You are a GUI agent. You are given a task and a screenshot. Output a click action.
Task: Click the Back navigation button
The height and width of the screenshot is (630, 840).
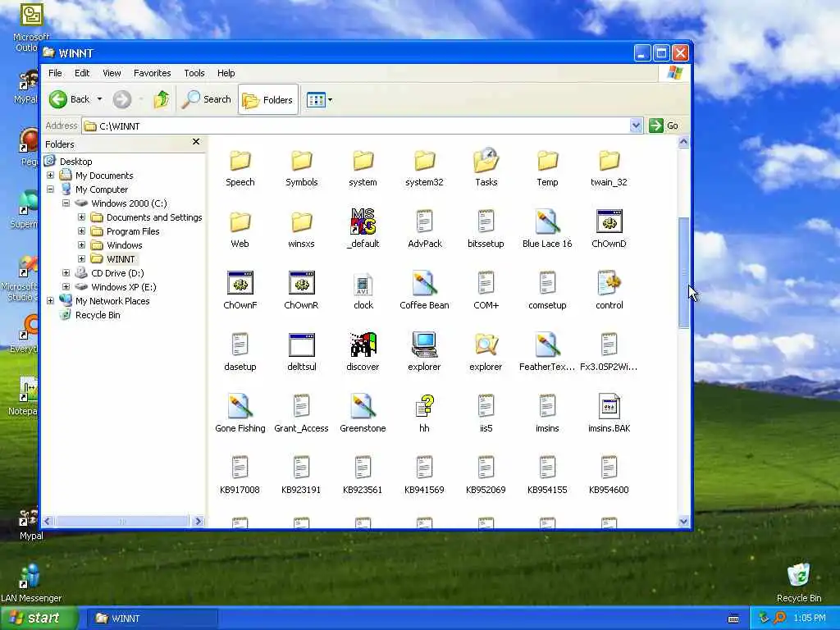tap(70, 99)
